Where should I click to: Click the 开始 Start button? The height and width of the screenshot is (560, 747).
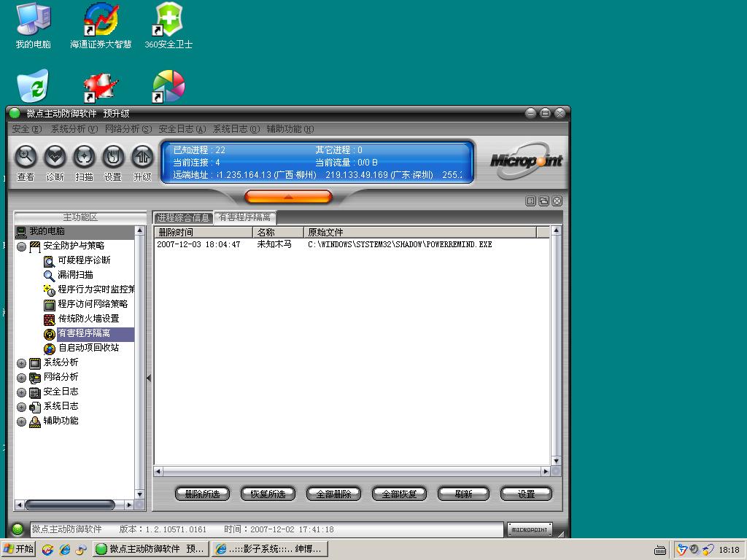tap(18, 549)
